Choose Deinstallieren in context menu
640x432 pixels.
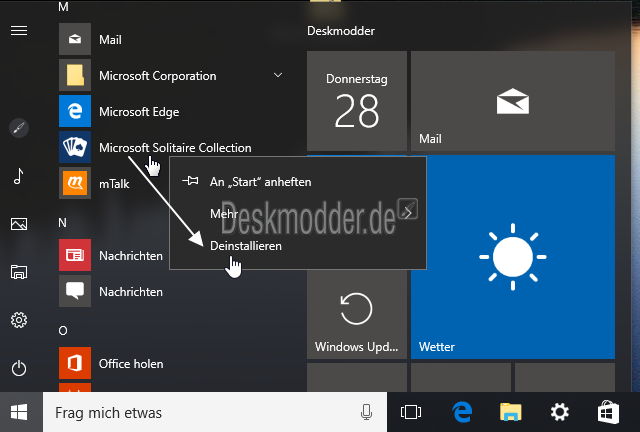click(x=298, y=246)
